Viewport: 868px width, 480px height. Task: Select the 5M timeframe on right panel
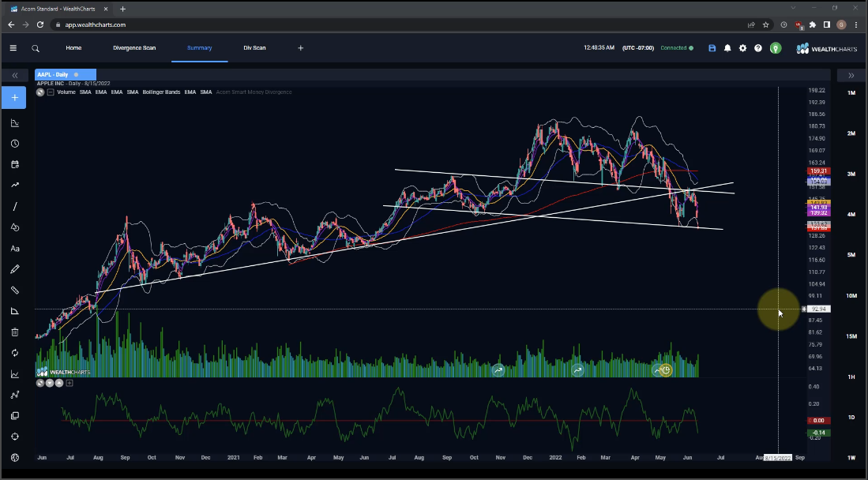[851, 255]
